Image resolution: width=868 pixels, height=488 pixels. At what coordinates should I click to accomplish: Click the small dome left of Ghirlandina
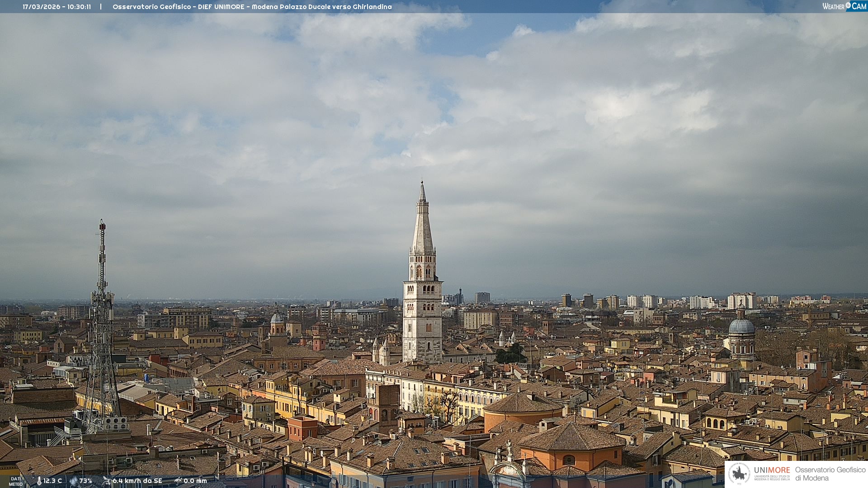(x=277, y=318)
